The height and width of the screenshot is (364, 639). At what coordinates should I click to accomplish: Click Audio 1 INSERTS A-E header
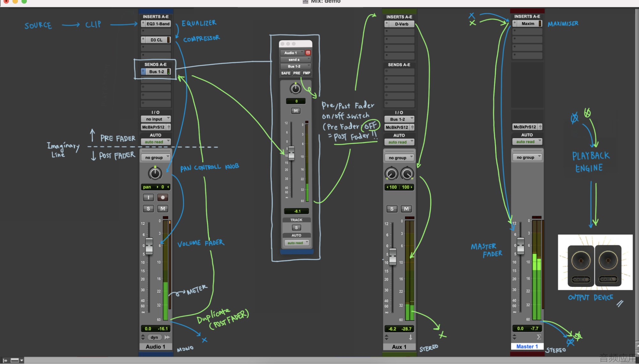(156, 17)
